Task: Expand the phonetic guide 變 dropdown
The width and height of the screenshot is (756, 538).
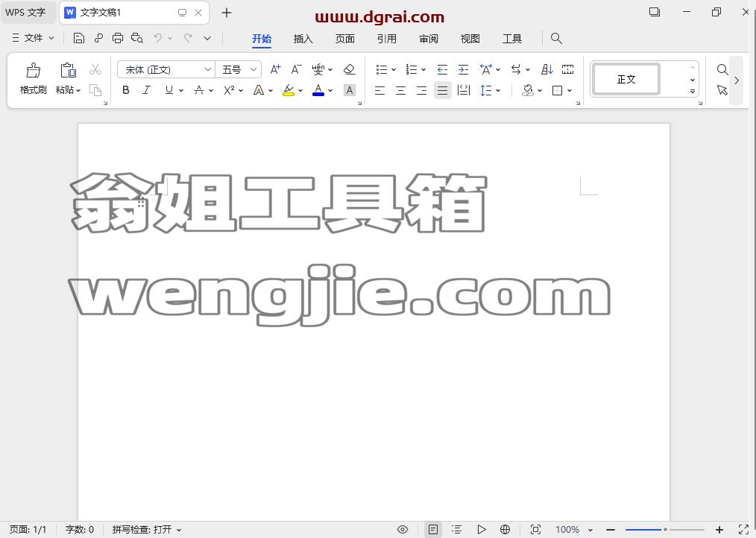Action: click(x=330, y=70)
